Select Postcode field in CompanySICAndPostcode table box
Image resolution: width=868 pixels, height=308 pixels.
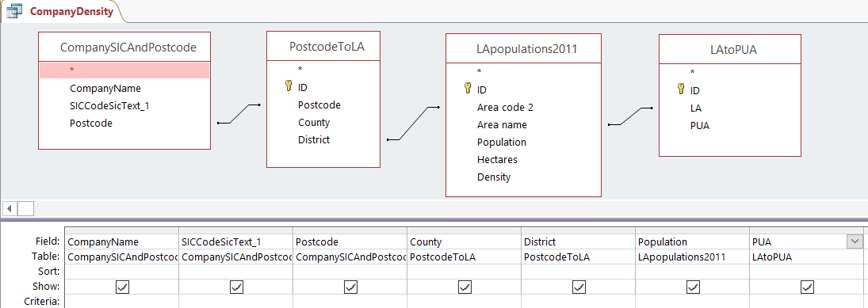tap(91, 124)
